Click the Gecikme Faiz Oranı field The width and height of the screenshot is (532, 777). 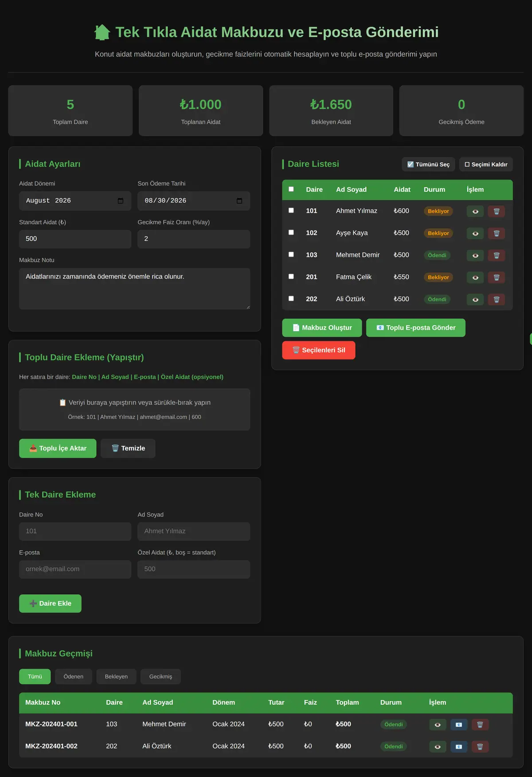click(194, 239)
